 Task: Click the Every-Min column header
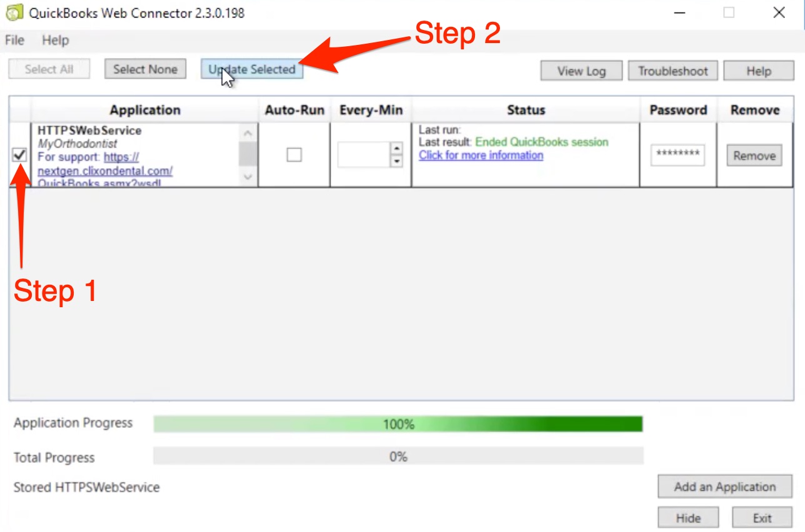click(x=371, y=111)
